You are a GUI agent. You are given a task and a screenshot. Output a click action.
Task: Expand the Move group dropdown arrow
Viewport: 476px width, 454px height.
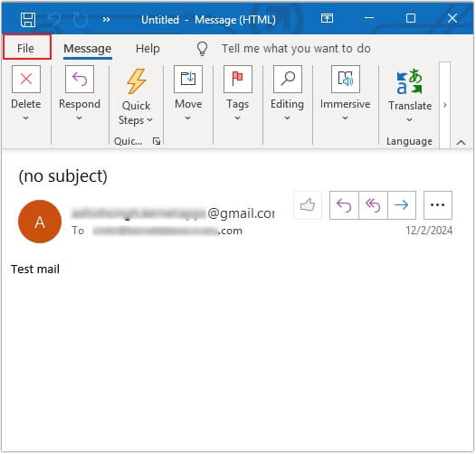coord(188,118)
